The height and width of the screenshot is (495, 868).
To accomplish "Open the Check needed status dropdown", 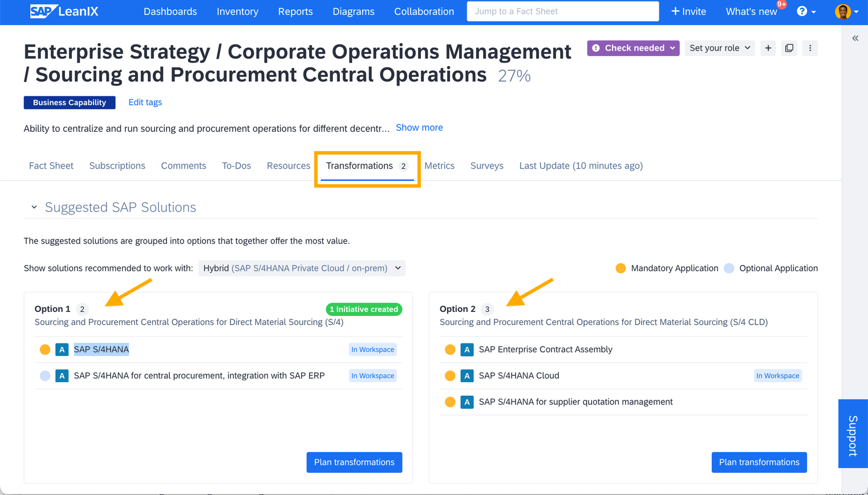I will (633, 48).
